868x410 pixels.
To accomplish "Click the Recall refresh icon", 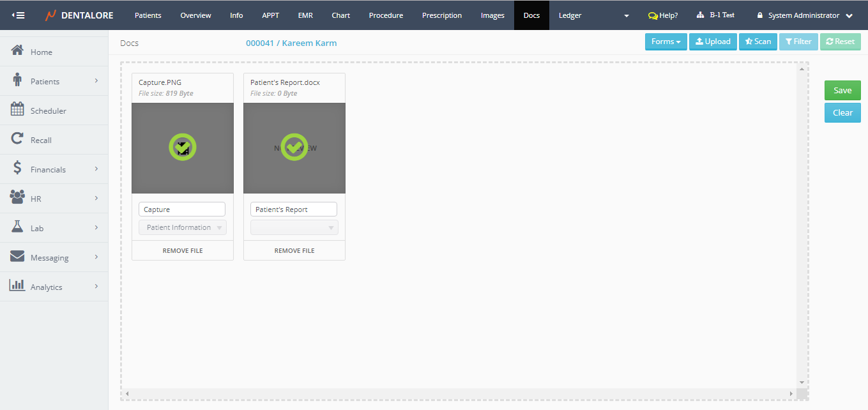I will tap(18, 139).
